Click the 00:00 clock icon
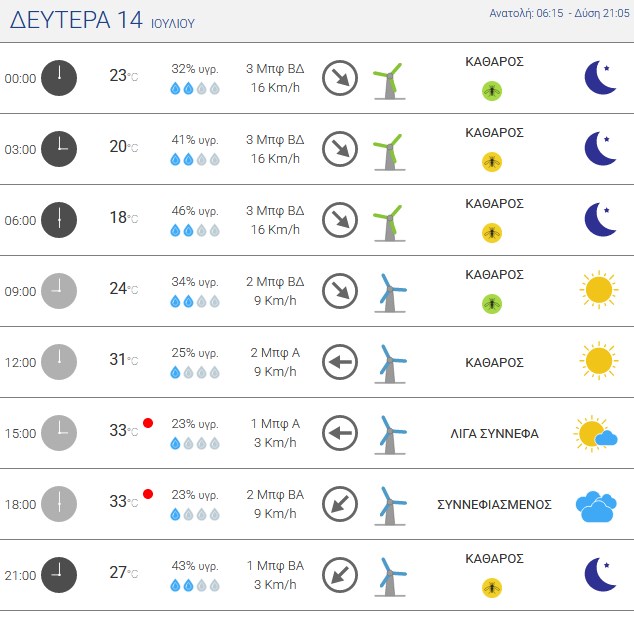Screen dimensions: 634x618 [59, 78]
